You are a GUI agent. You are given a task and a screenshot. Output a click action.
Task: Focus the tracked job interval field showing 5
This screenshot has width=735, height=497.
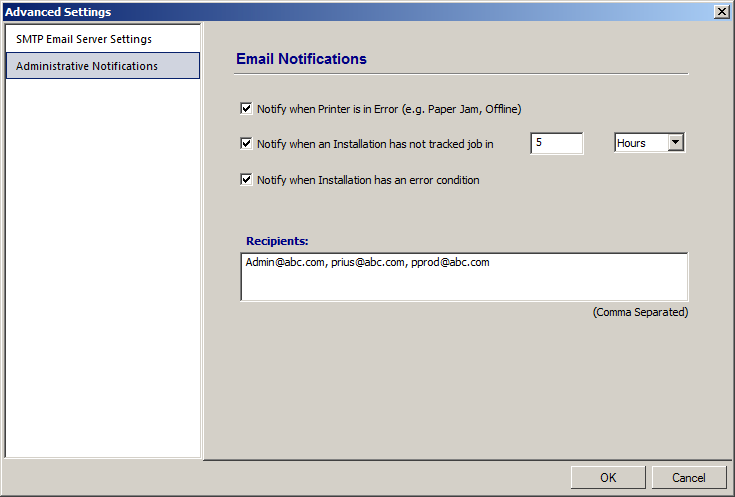(557, 143)
